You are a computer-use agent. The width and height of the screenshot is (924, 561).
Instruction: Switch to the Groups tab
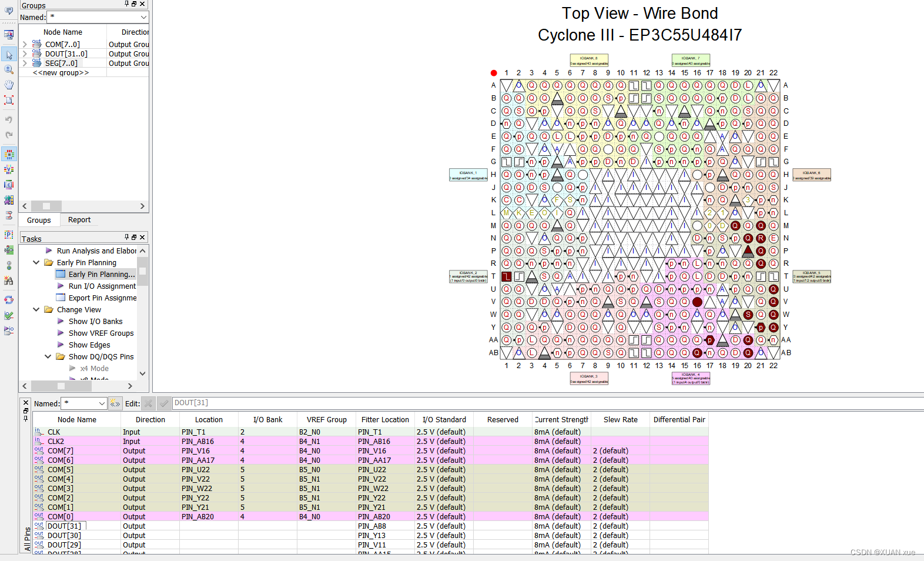[39, 220]
